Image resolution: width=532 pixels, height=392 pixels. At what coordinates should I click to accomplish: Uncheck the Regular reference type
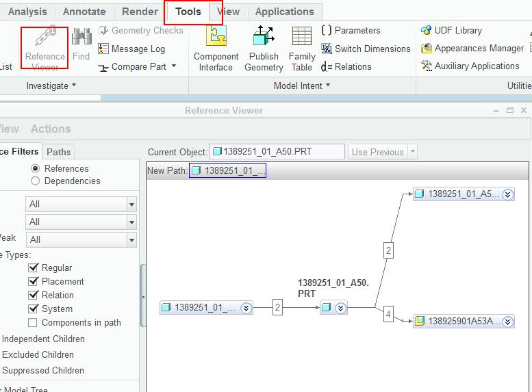tap(33, 267)
